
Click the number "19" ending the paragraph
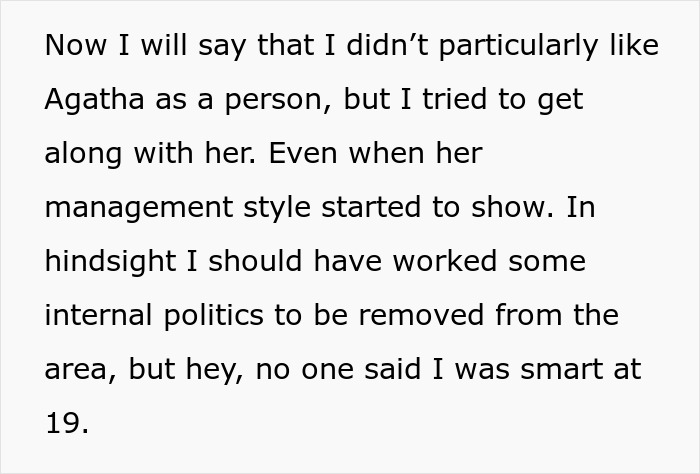[x=62, y=424]
